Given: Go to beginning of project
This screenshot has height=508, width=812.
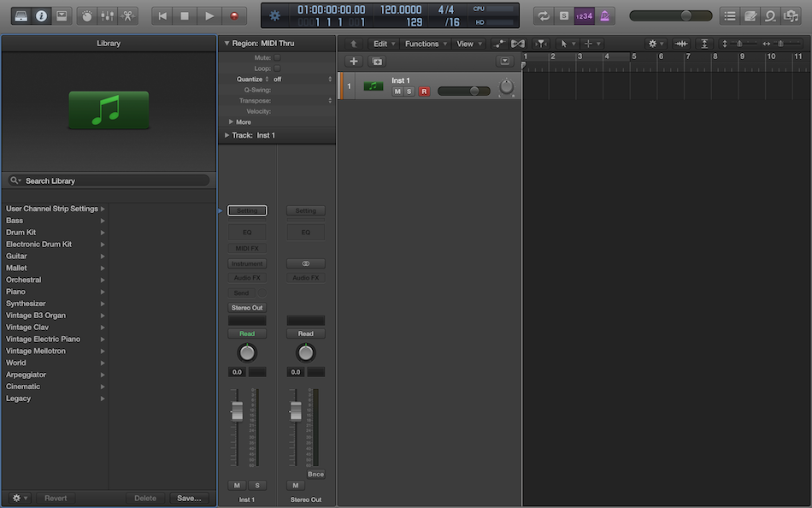Looking at the screenshot, I should tap(162, 16).
